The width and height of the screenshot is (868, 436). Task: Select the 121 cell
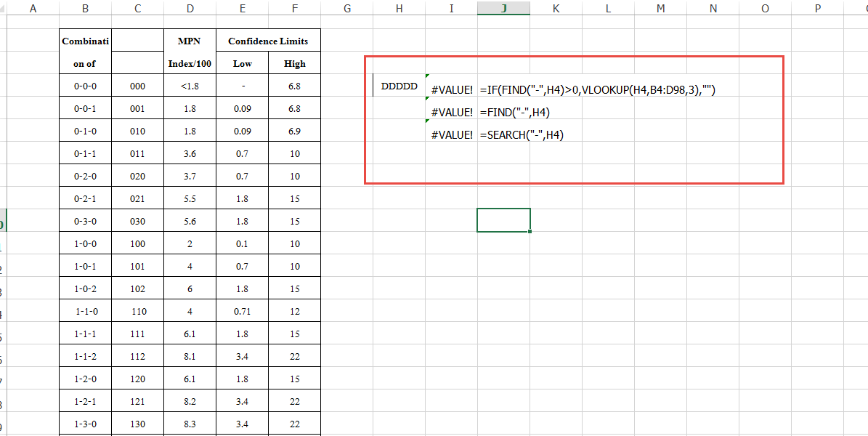click(137, 401)
